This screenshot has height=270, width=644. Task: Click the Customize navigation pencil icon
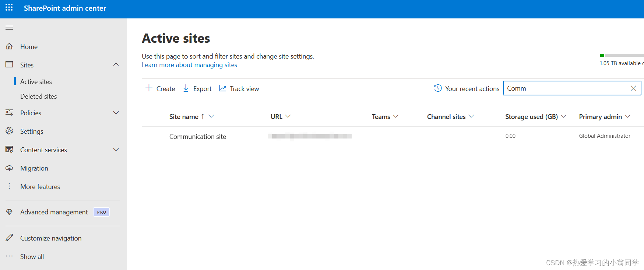pyautogui.click(x=9, y=238)
